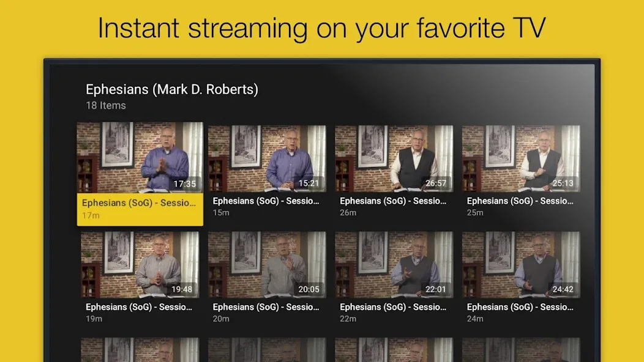Open the video thumbnail with duration 20:05
The image size is (644, 362).
click(x=267, y=265)
